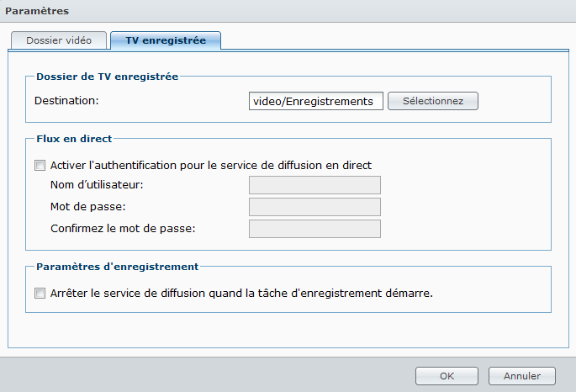Click the Activer l'authentification label text
The width and height of the screenshot is (576, 392).
point(210,166)
